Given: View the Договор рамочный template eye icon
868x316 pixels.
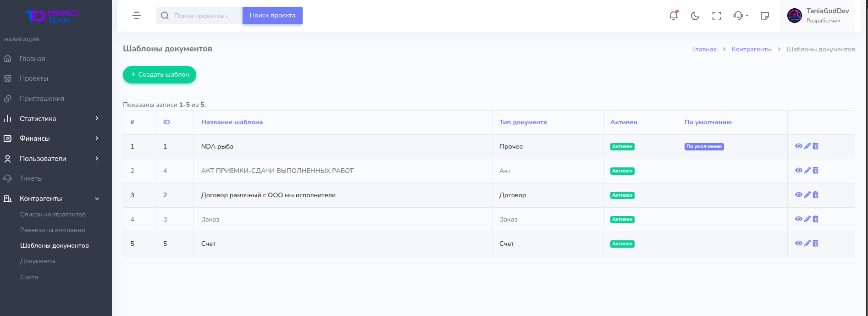Looking at the screenshot, I should click(799, 195).
